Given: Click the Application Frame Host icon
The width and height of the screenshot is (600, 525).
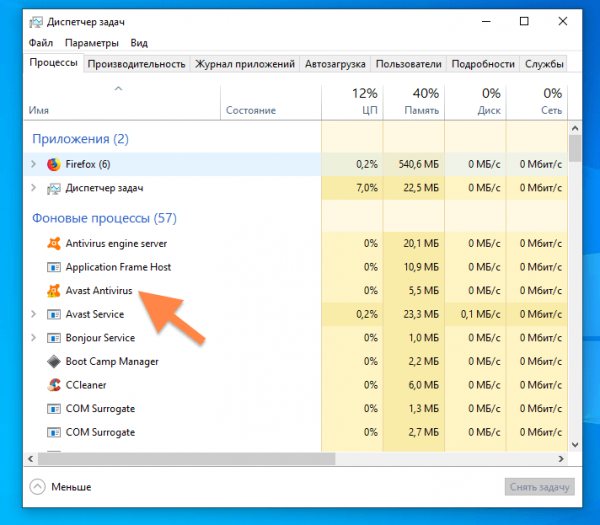Looking at the screenshot, I should [54, 267].
